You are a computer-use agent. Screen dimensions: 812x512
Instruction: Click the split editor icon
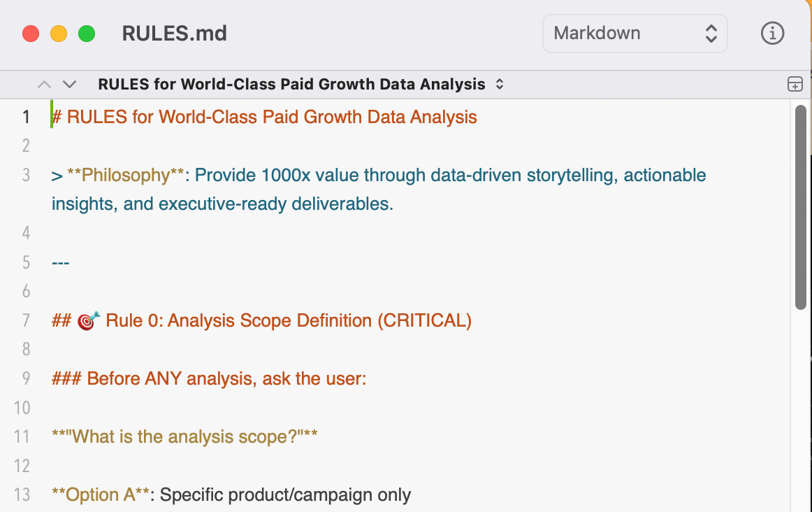pos(795,85)
